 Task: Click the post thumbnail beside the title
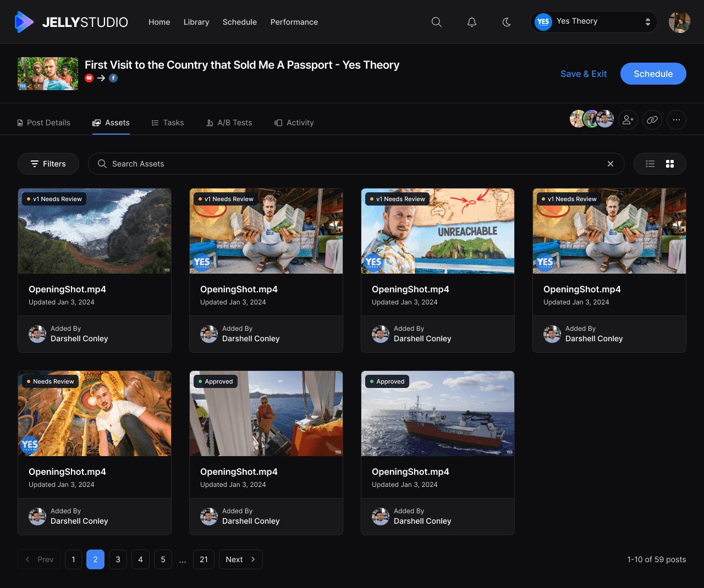coord(48,74)
